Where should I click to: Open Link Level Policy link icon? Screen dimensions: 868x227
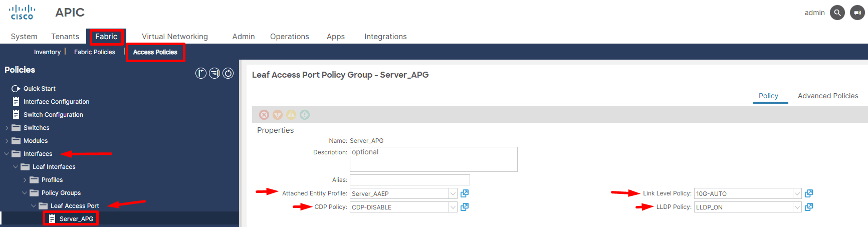(x=809, y=193)
